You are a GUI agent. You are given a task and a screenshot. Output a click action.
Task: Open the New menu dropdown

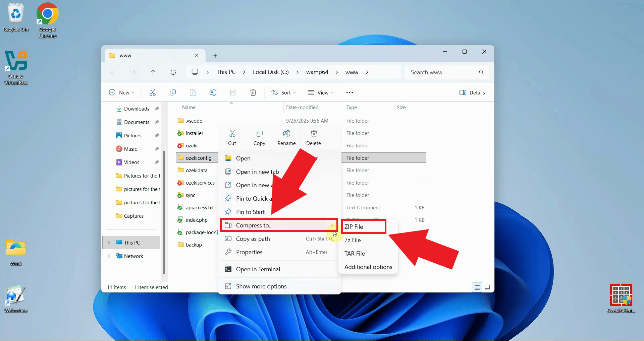pos(122,92)
